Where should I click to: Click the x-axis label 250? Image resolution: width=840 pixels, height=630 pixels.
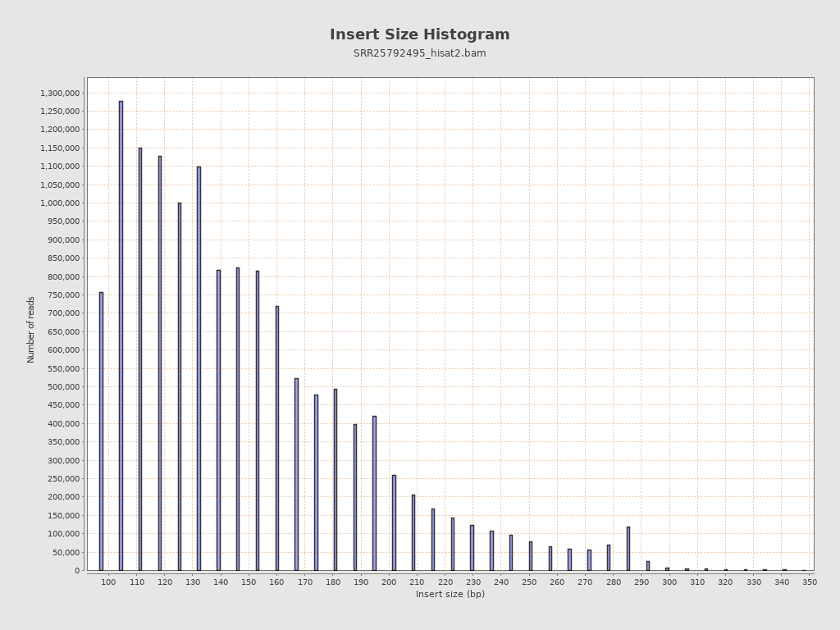click(529, 582)
